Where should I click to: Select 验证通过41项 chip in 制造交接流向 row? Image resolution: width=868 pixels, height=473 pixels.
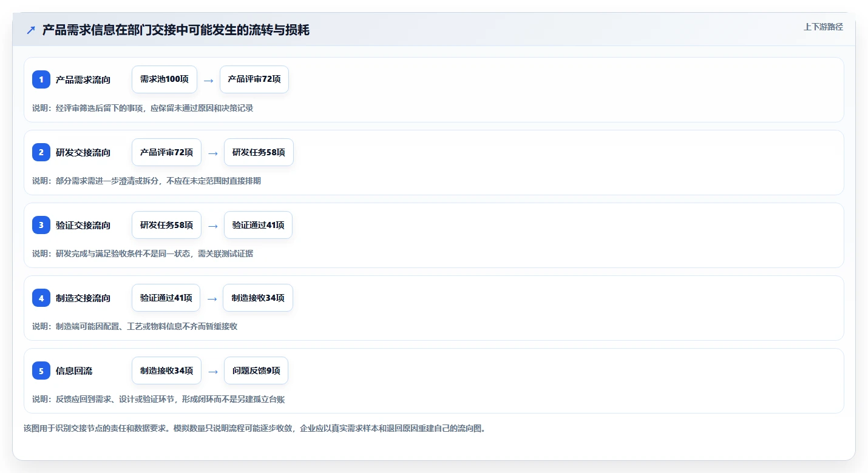(x=166, y=298)
